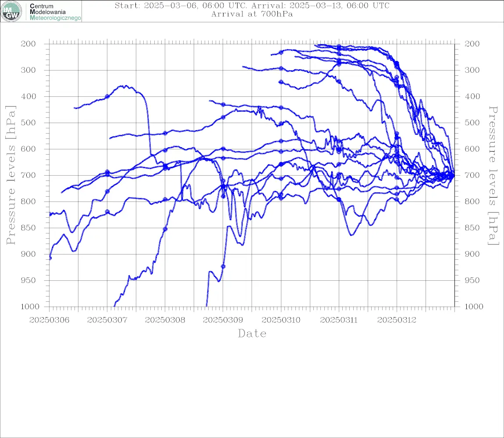
Task: Click the left axis 950 label
Action: [28, 280]
